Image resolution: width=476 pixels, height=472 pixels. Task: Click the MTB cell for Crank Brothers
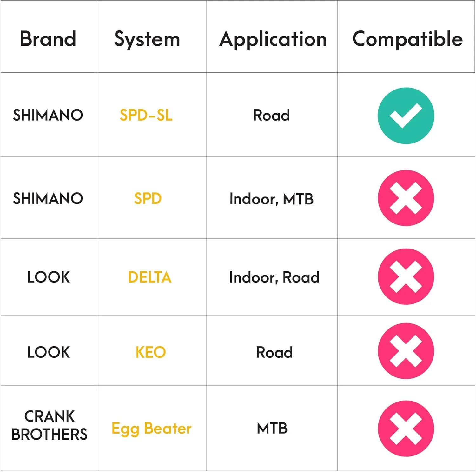click(272, 428)
